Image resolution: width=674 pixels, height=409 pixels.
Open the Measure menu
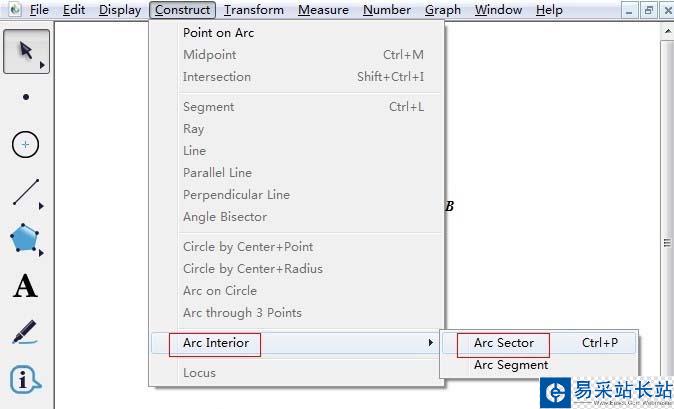(323, 10)
